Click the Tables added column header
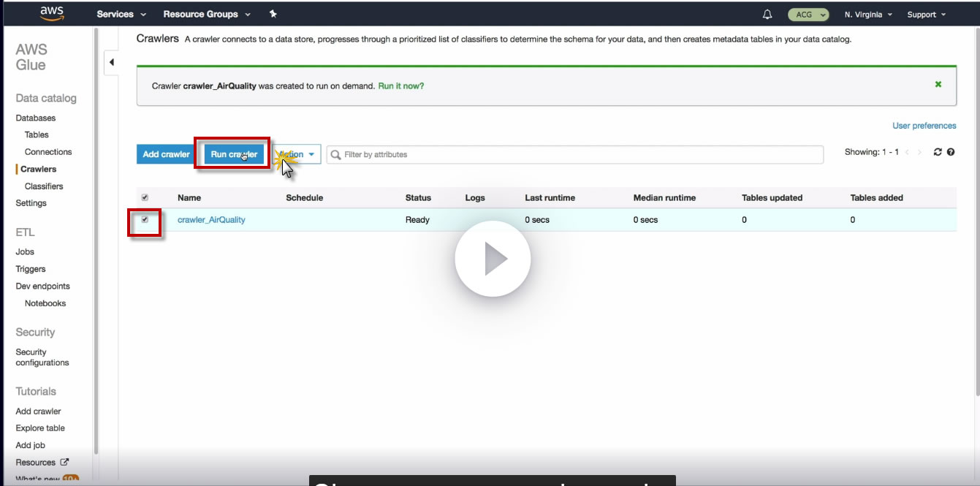 pos(877,197)
